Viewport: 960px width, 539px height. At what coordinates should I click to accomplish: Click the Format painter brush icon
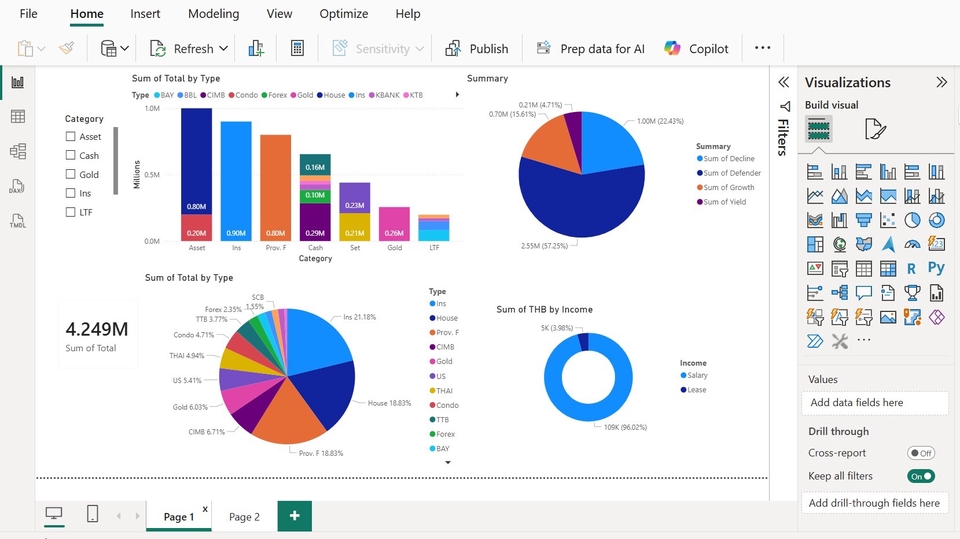67,48
